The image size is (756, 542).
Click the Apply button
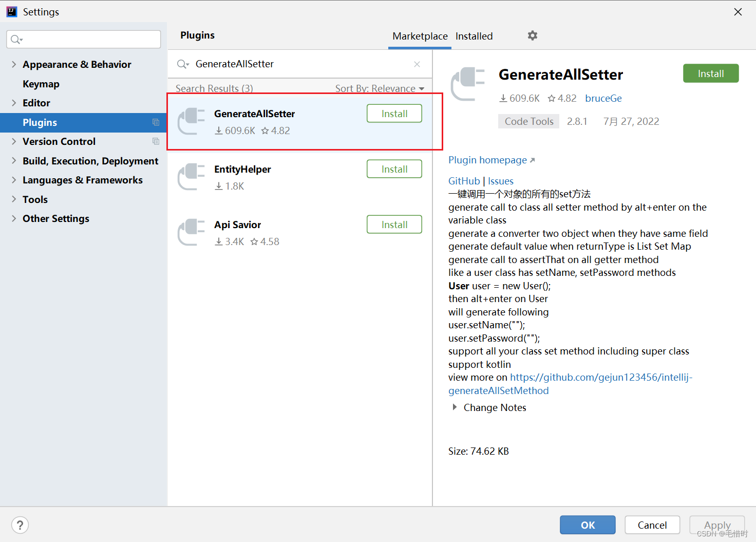[x=717, y=525]
